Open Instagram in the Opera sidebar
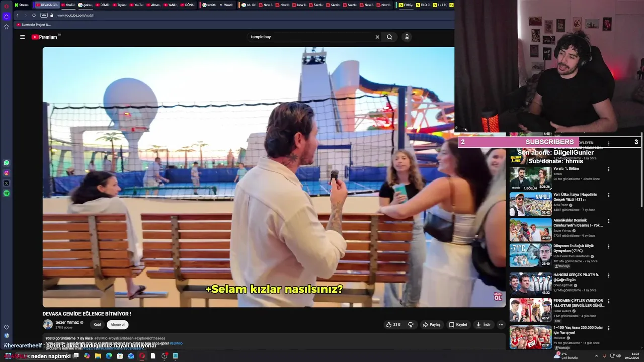 6,173
